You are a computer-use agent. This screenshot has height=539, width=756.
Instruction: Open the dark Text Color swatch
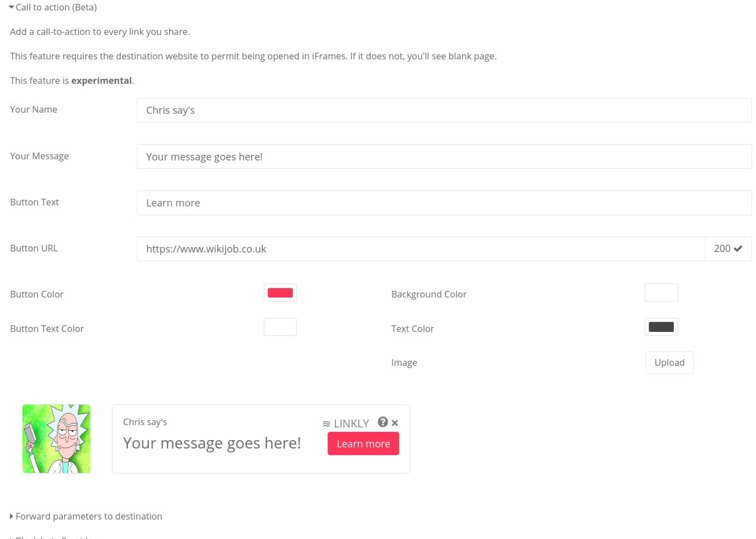tap(661, 327)
